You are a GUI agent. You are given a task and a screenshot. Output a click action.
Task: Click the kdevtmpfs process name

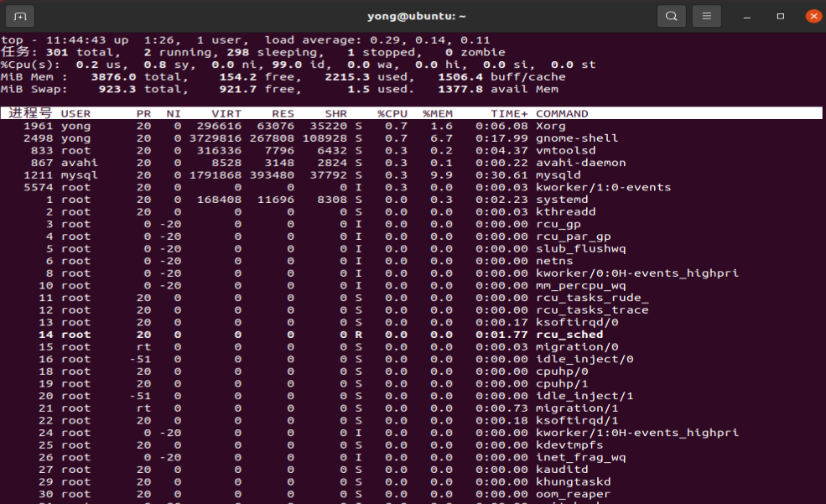pos(569,445)
